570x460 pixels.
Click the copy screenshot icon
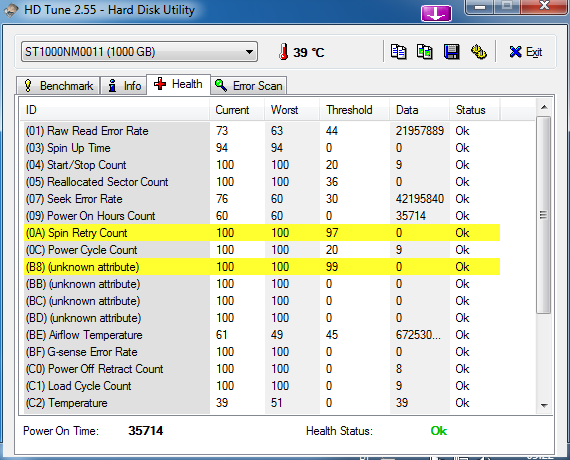(x=425, y=52)
